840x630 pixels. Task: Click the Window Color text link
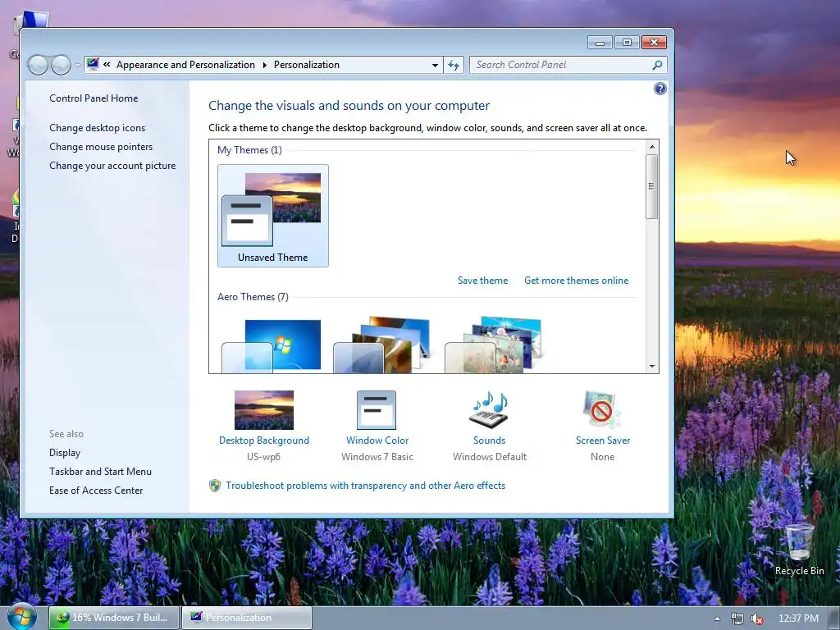click(x=377, y=441)
